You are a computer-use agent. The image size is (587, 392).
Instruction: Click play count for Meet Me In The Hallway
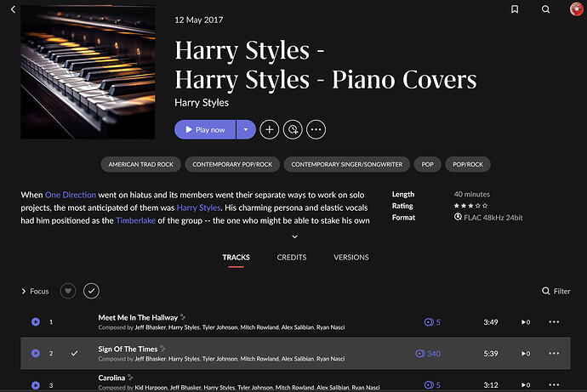[526, 322]
